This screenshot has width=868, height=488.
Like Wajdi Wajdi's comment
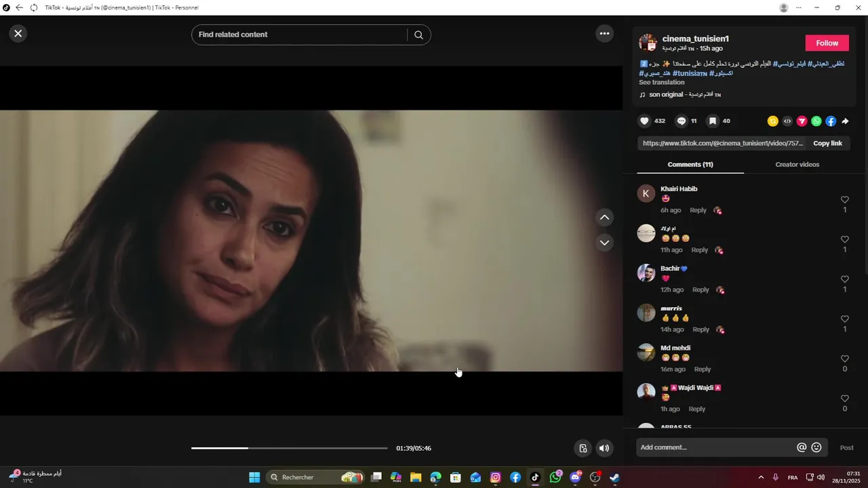click(844, 399)
